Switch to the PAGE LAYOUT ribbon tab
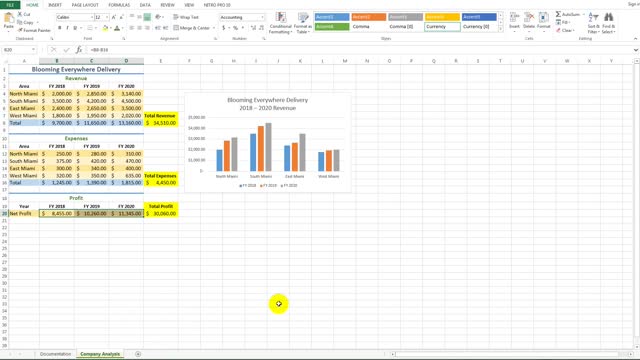This screenshot has height=360, width=640. [85, 5]
